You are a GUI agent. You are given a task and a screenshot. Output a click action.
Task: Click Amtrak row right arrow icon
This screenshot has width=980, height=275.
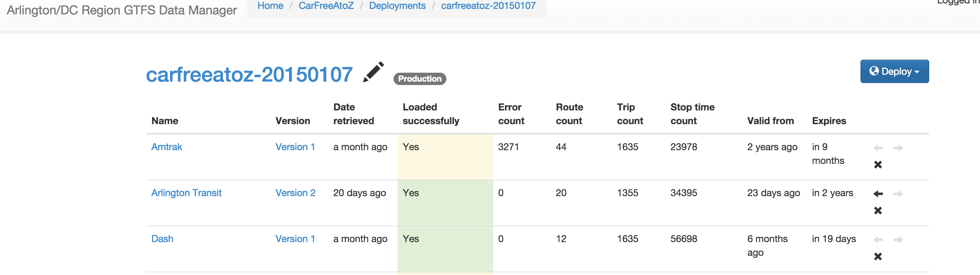898,148
